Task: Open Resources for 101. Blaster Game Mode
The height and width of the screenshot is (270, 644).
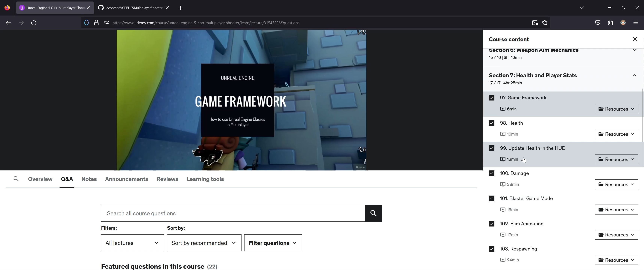Action: click(616, 210)
